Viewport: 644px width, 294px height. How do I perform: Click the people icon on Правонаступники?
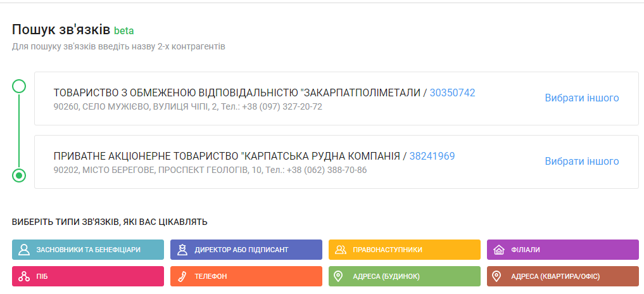point(341,250)
